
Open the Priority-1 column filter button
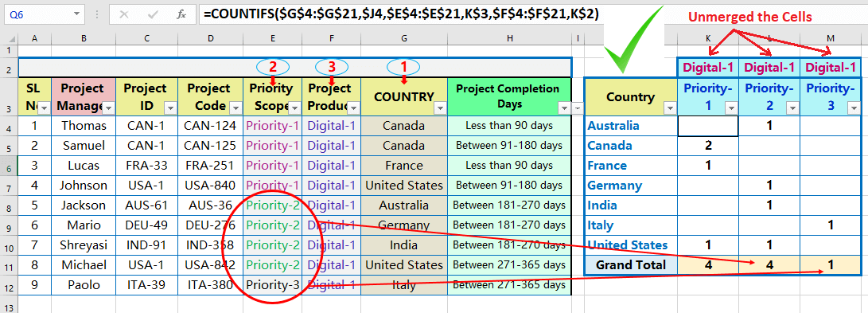[731, 108]
